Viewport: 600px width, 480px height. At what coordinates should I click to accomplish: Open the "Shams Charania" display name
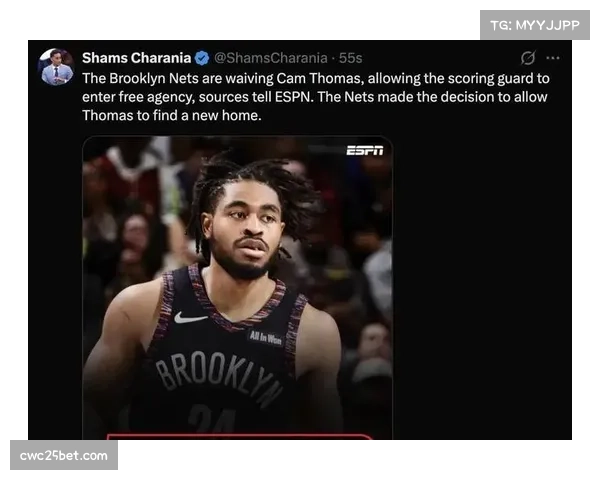pyautogui.click(x=137, y=58)
